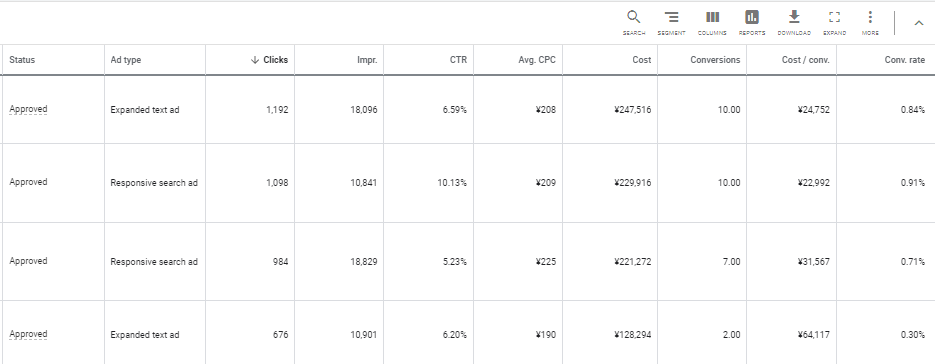The height and width of the screenshot is (364, 935).
Task: Download the table data
Action: (x=794, y=23)
